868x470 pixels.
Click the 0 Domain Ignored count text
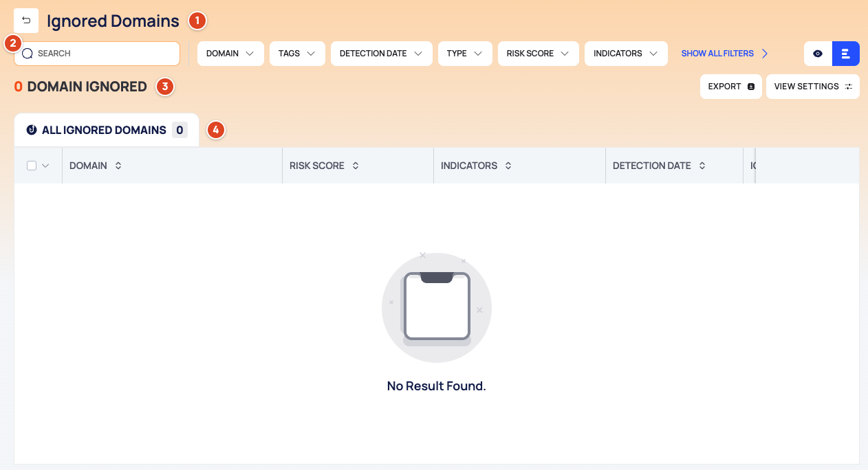tap(80, 87)
